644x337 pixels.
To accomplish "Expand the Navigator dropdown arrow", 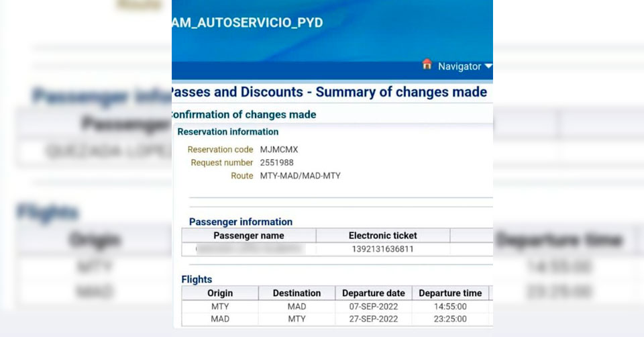I will click(x=488, y=66).
